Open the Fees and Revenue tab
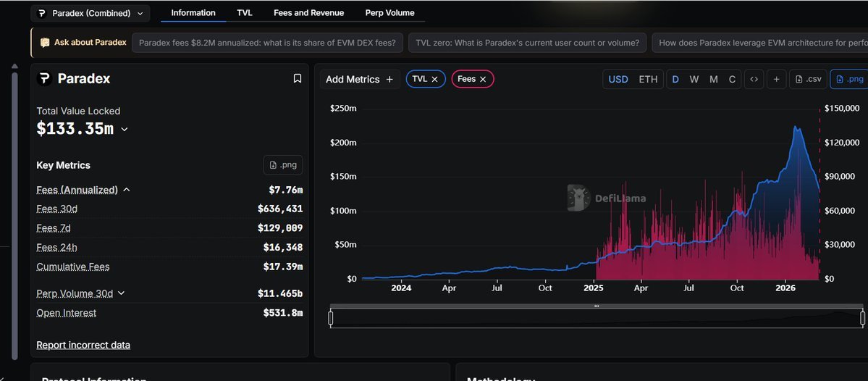868x381 pixels. click(309, 13)
